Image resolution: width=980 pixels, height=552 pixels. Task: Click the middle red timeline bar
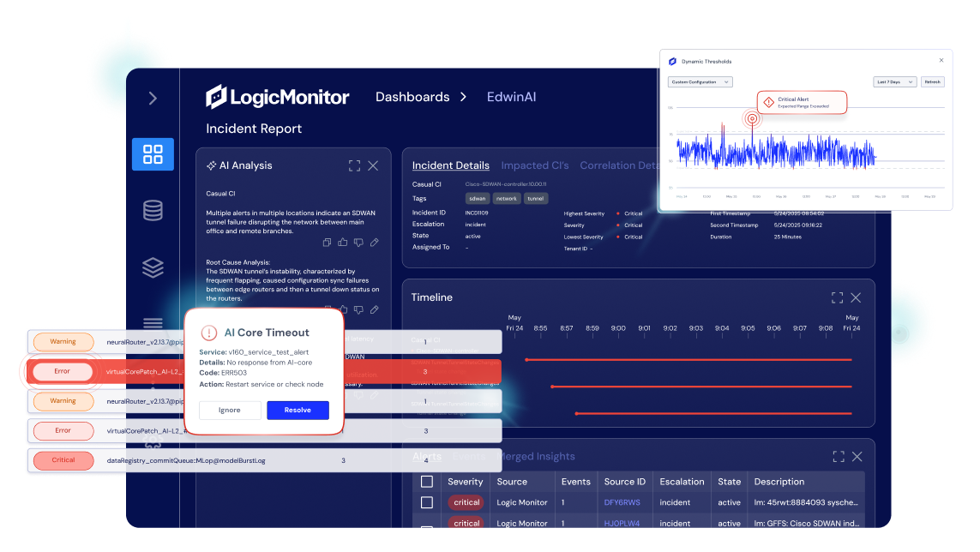click(x=701, y=387)
